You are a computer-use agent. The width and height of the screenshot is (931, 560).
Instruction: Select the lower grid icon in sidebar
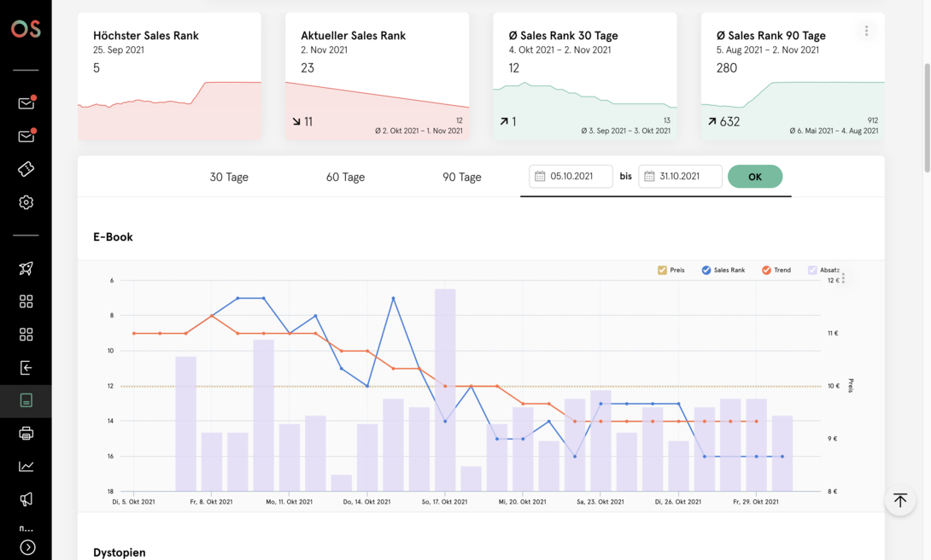tap(26, 335)
